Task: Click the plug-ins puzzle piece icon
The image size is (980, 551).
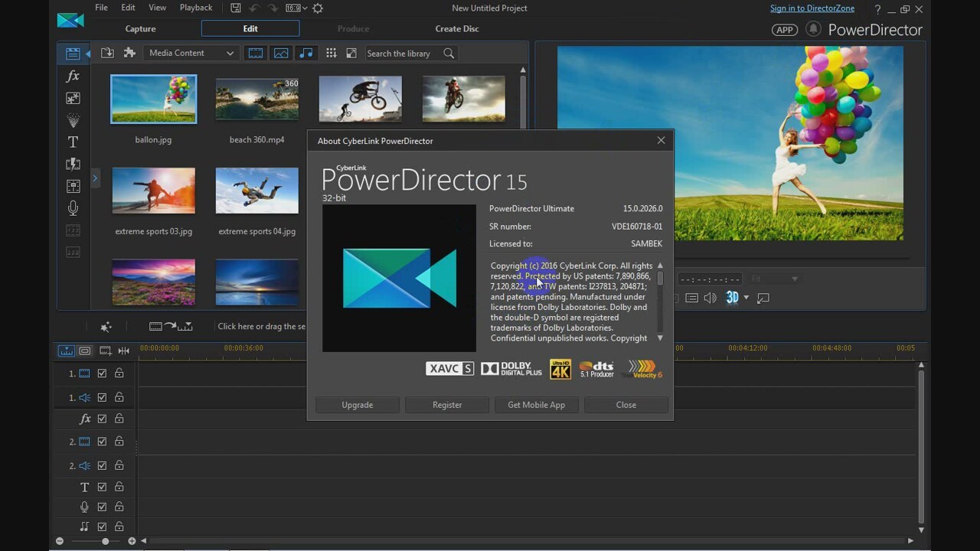Action: [x=129, y=53]
